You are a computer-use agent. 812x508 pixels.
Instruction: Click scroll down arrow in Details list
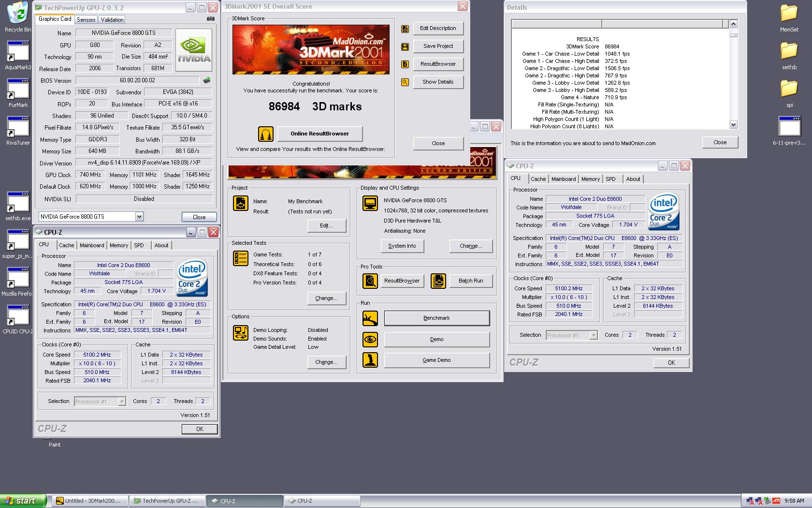tap(733, 125)
